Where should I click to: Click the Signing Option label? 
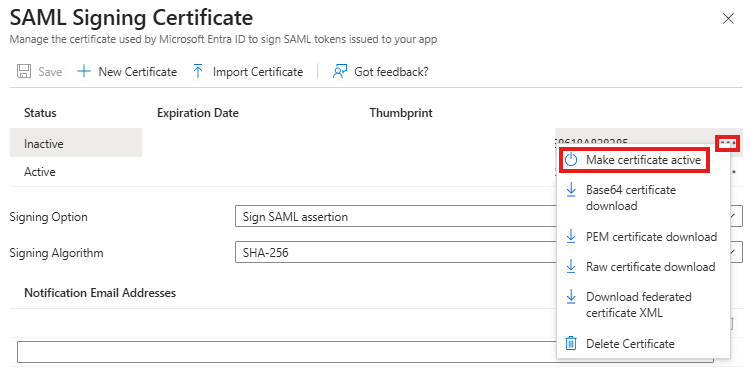(x=49, y=217)
